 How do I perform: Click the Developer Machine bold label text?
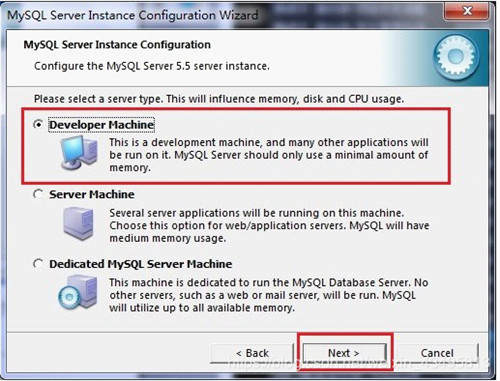[x=102, y=125]
